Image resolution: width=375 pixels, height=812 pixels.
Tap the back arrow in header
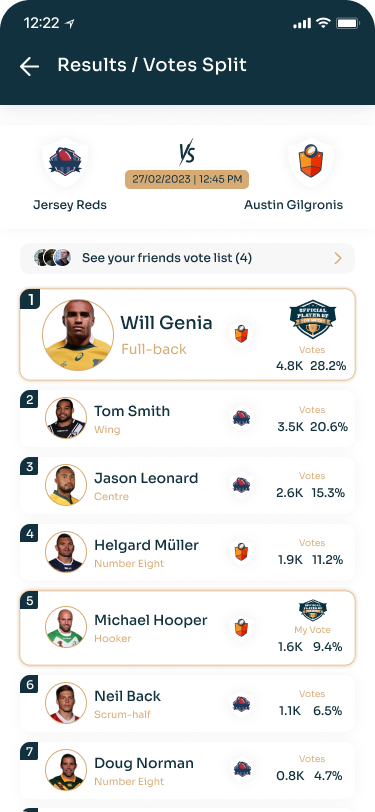pos(29,66)
